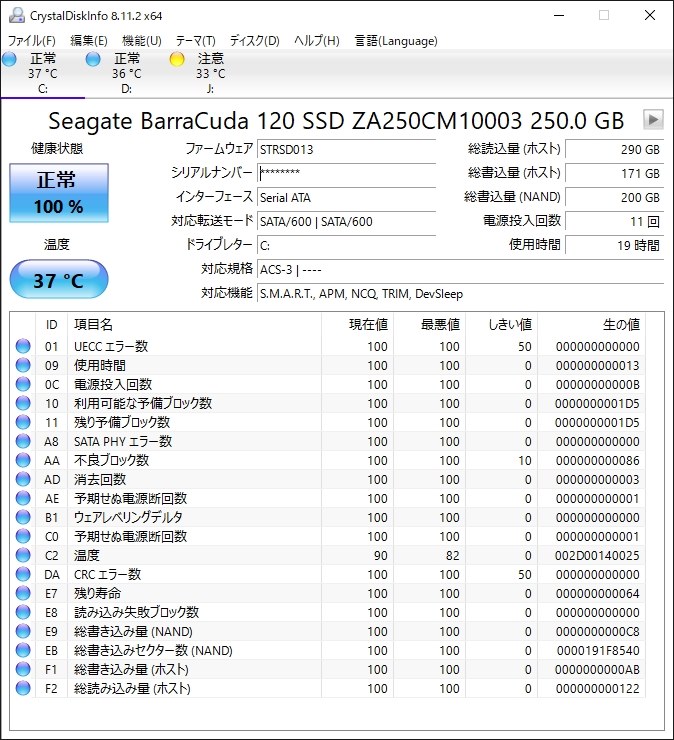Click the SATA/600 | SATA/600 transfer mode value
674x740 pixels.
click(346, 221)
